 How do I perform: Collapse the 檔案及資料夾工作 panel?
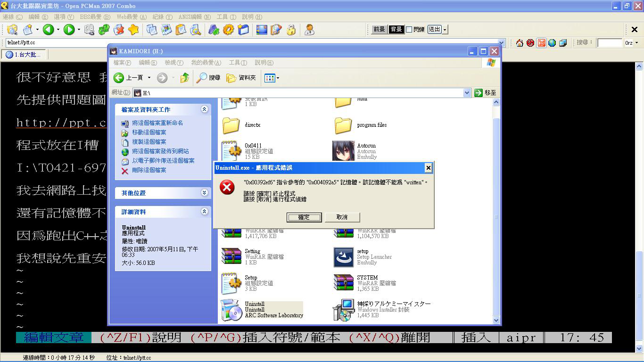pos(204,109)
